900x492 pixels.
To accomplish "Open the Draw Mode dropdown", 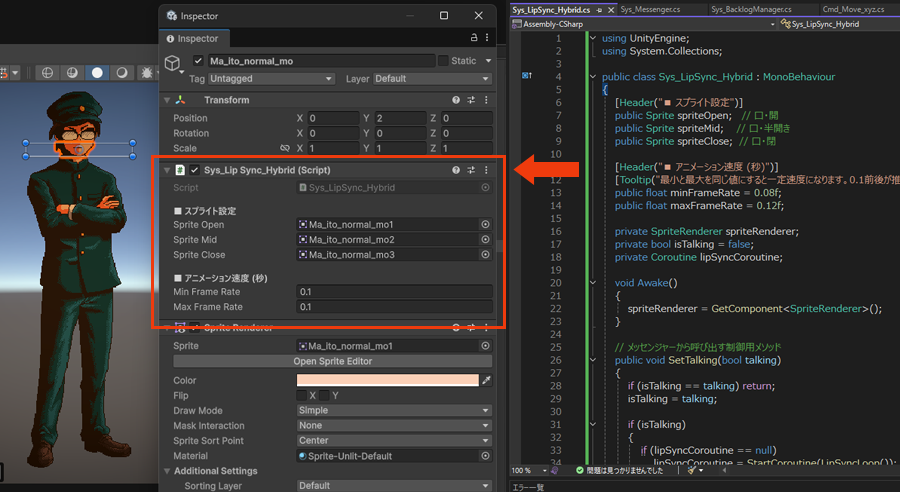I will 394,411.
